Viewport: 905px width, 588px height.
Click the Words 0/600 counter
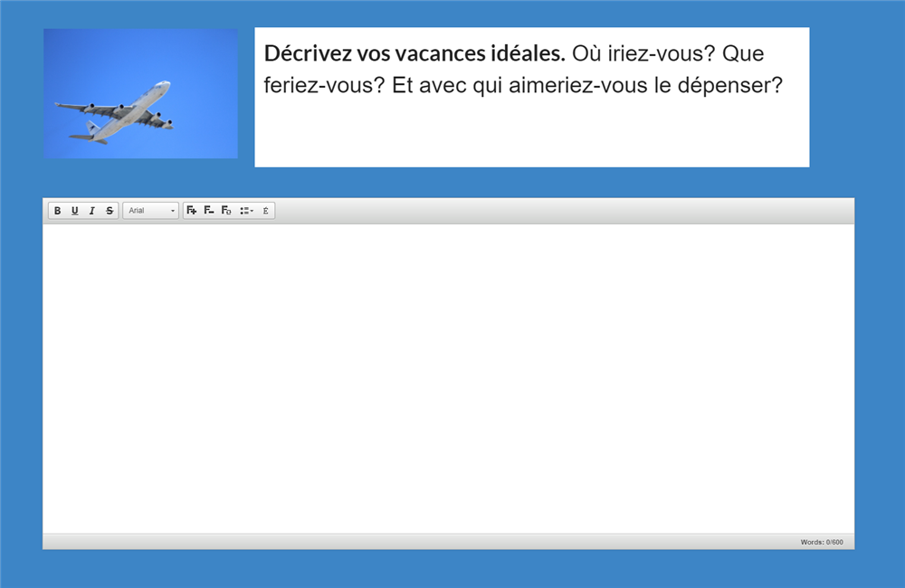821,542
